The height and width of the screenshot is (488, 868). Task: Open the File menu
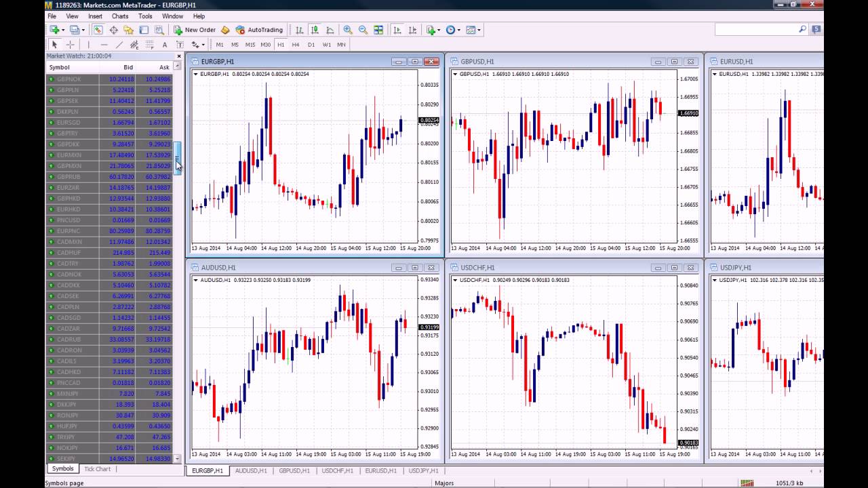pos(52,16)
